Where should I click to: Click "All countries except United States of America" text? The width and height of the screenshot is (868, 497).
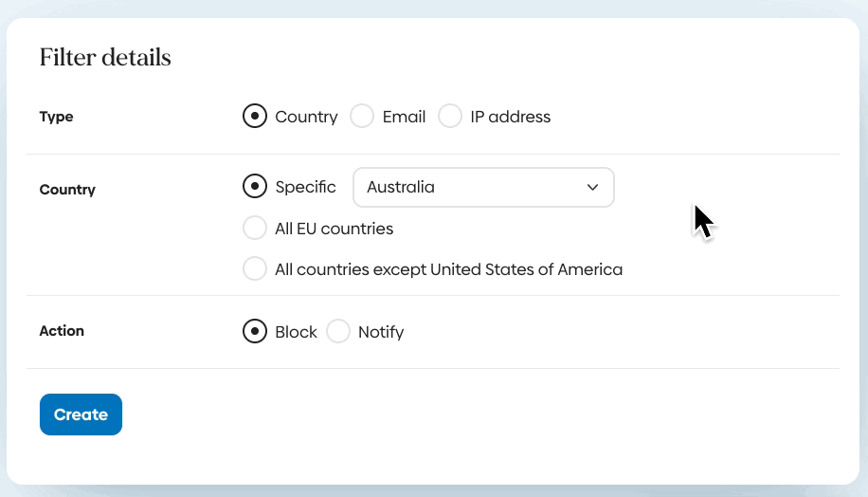[x=448, y=269]
